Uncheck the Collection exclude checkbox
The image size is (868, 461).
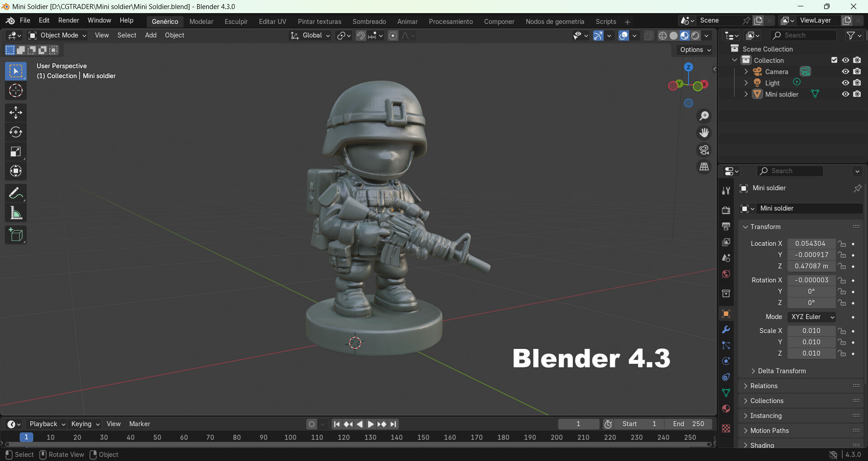(835, 60)
